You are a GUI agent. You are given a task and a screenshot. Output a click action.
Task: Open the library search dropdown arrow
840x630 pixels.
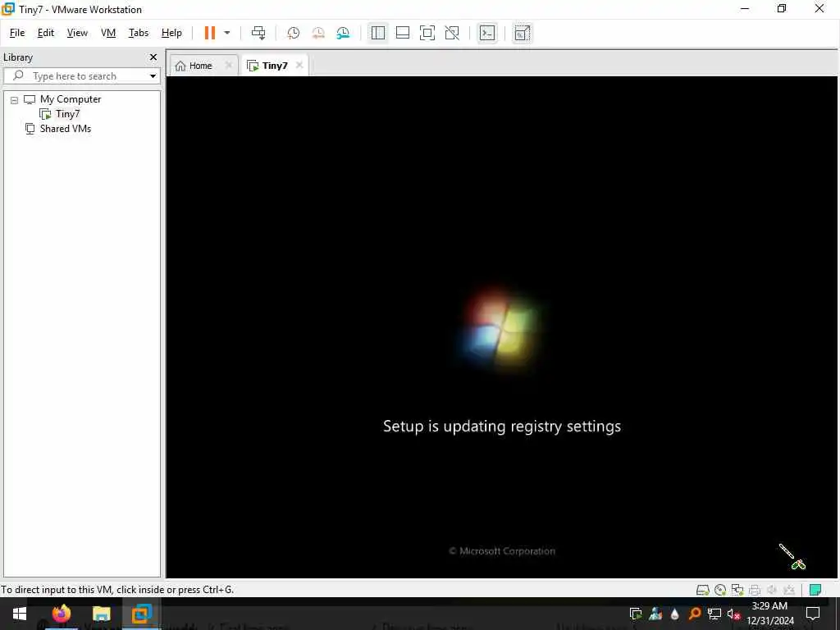click(x=153, y=76)
